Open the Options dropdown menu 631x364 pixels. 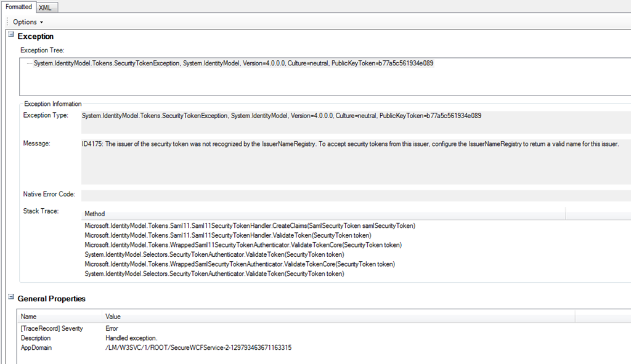(28, 22)
